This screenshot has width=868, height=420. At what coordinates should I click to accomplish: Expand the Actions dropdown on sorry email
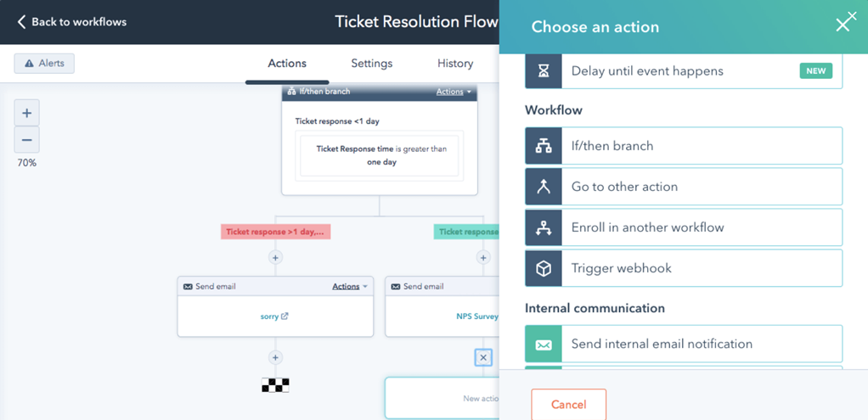[350, 287]
